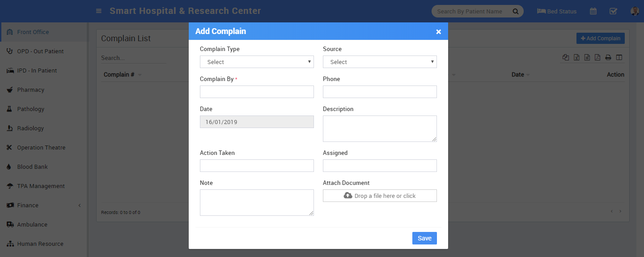Click the Assigned input field
Screen dimensions: 644x257
[380, 166]
